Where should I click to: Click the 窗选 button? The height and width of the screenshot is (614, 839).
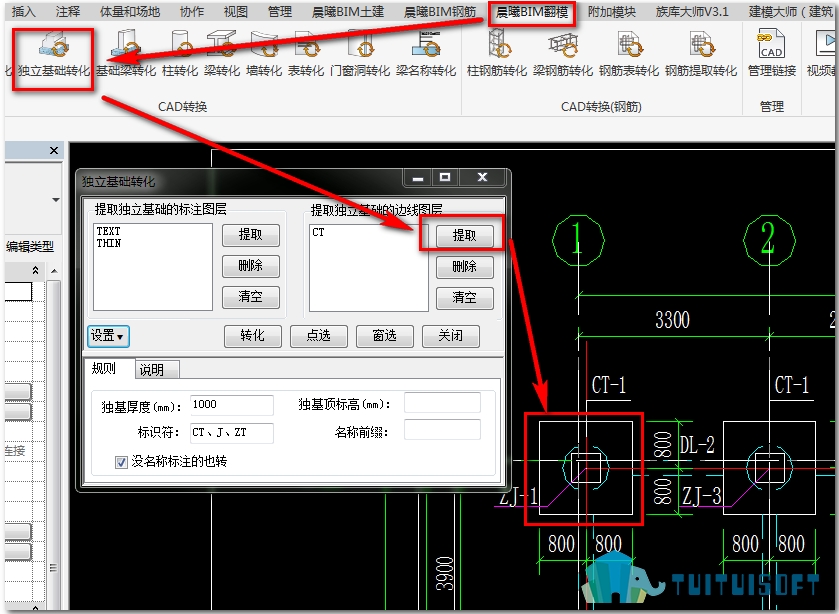384,336
